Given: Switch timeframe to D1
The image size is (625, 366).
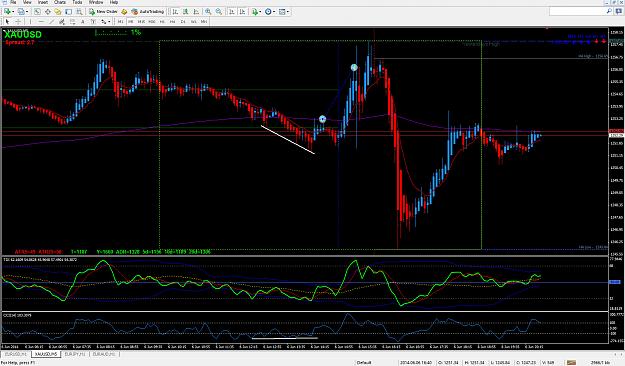Looking at the screenshot, I should pos(183,21).
